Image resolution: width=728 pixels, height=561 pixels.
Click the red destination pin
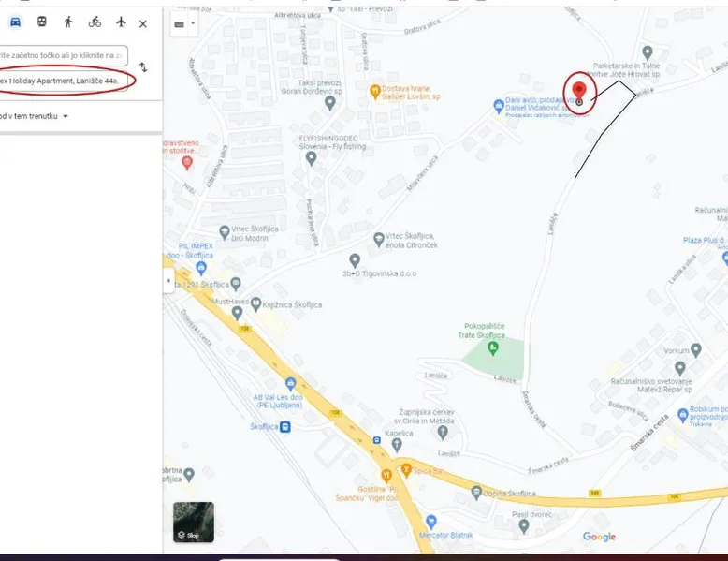pos(579,90)
